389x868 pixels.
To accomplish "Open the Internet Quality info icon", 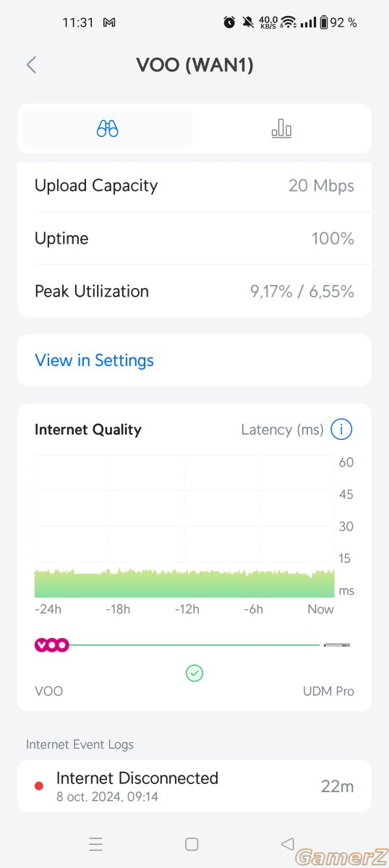I will tap(341, 430).
